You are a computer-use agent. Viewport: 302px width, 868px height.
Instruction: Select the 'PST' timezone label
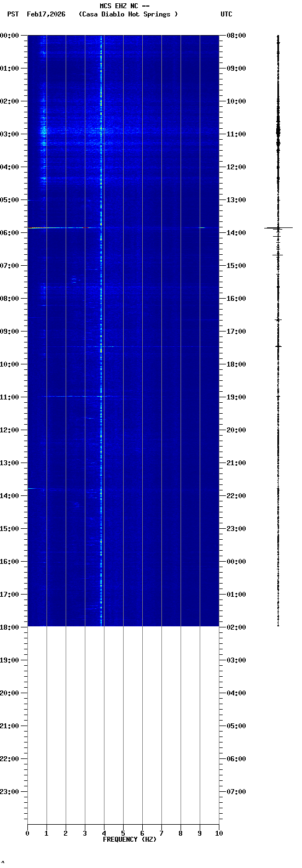tap(13, 14)
